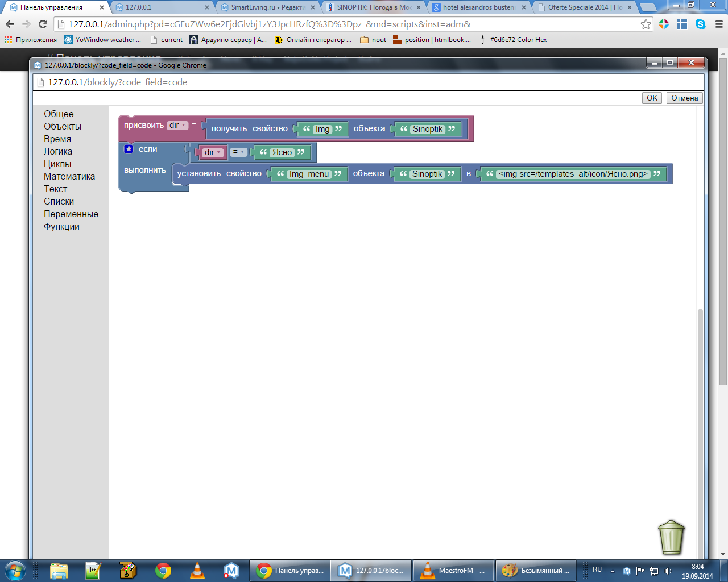Click the RU language indicator

click(597, 569)
